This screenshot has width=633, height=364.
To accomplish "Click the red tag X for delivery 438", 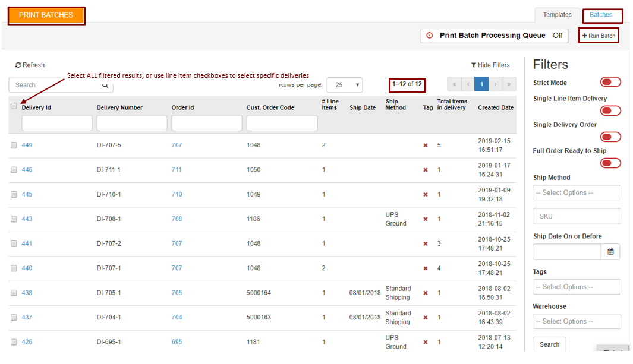I will (426, 293).
